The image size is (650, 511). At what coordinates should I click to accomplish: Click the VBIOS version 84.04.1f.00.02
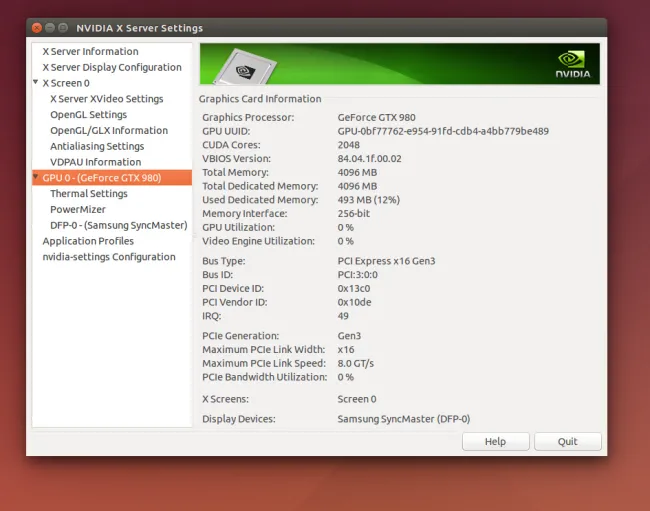click(369, 158)
